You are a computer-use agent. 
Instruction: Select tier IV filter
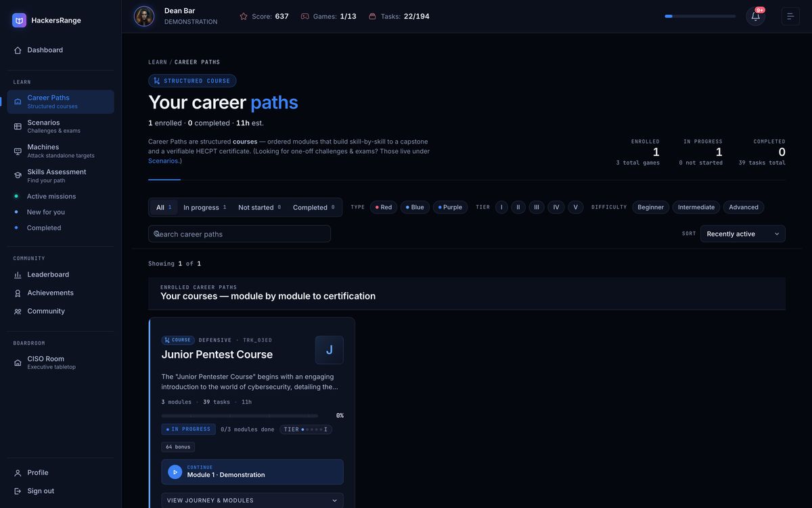[556, 207]
